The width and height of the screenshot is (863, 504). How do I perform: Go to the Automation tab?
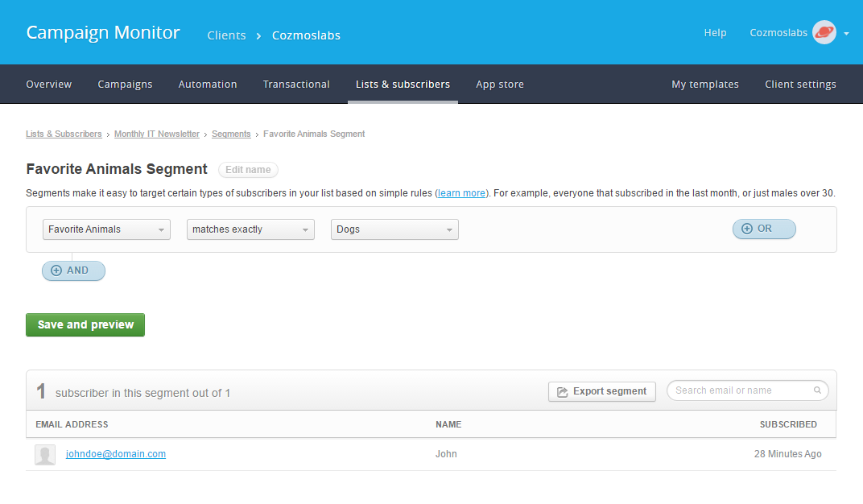point(208,85)
